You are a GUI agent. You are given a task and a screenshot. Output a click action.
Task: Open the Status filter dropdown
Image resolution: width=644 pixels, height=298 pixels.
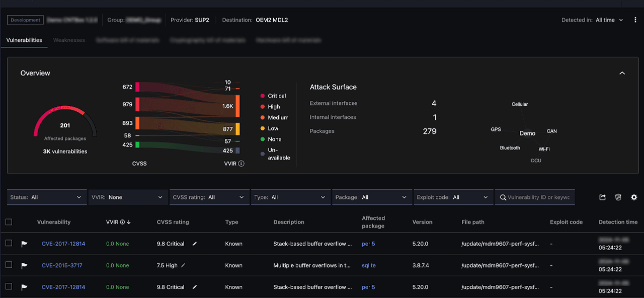click(46, 197)
